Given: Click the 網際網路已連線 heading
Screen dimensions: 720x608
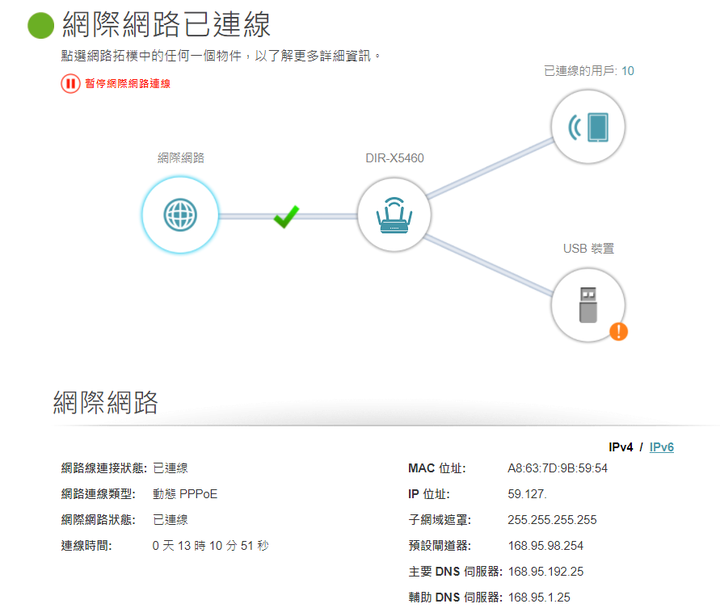Looking at the screenshot, I should [x=166, y=24].
